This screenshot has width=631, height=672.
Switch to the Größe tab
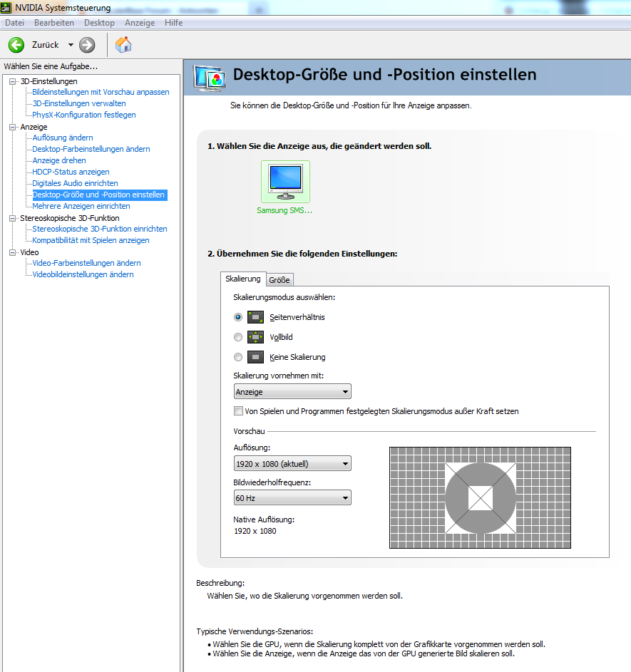279,280
